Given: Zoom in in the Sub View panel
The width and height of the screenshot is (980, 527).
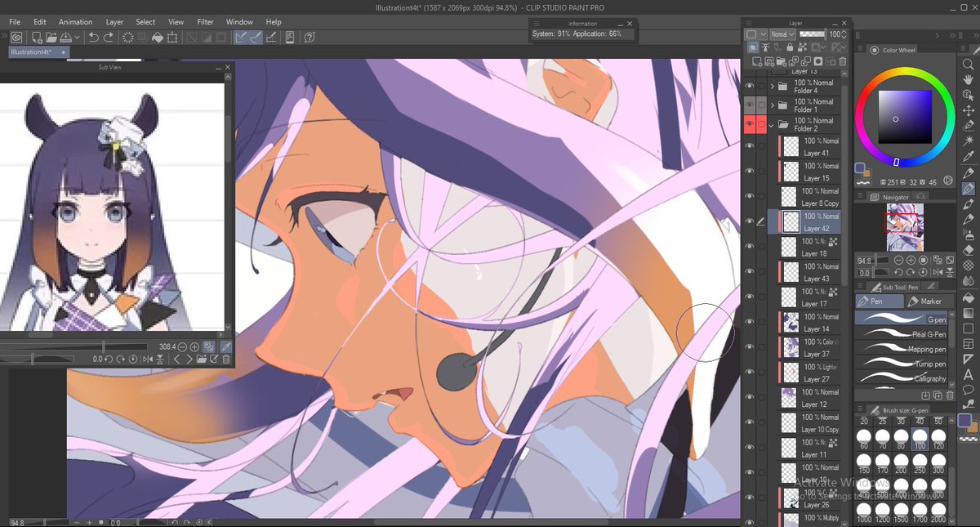Looking at the screenshot, I should [194, 347].
